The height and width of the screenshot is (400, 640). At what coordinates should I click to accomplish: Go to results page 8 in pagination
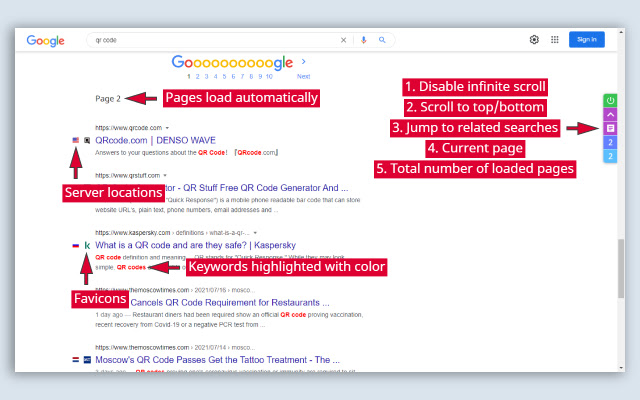(x=251, y=76)
